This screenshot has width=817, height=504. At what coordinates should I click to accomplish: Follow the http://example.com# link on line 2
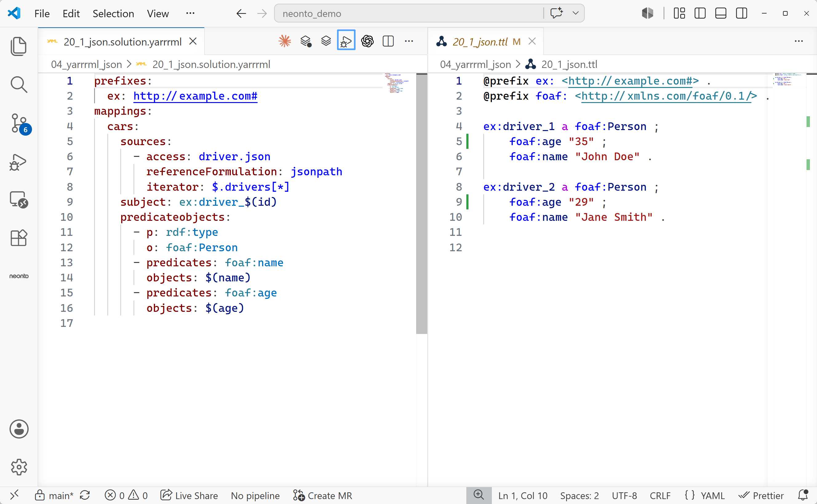coord(195,96)
